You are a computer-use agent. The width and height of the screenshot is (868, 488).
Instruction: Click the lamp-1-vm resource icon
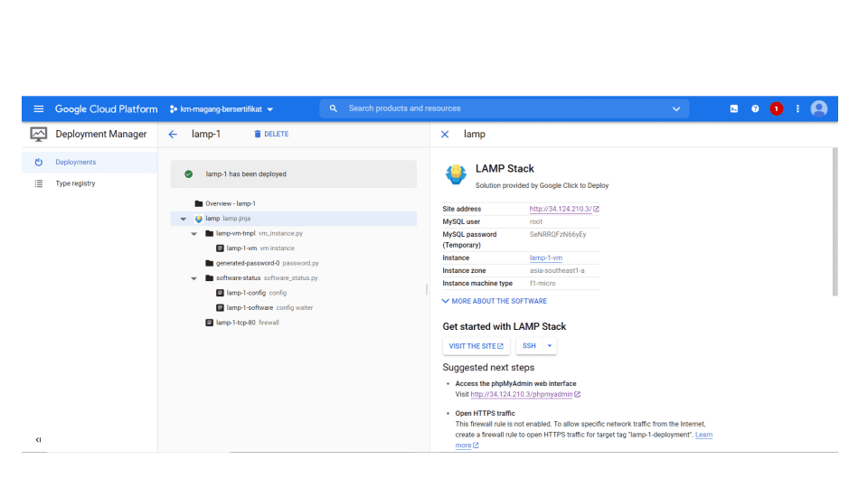(x=220, y=249)
